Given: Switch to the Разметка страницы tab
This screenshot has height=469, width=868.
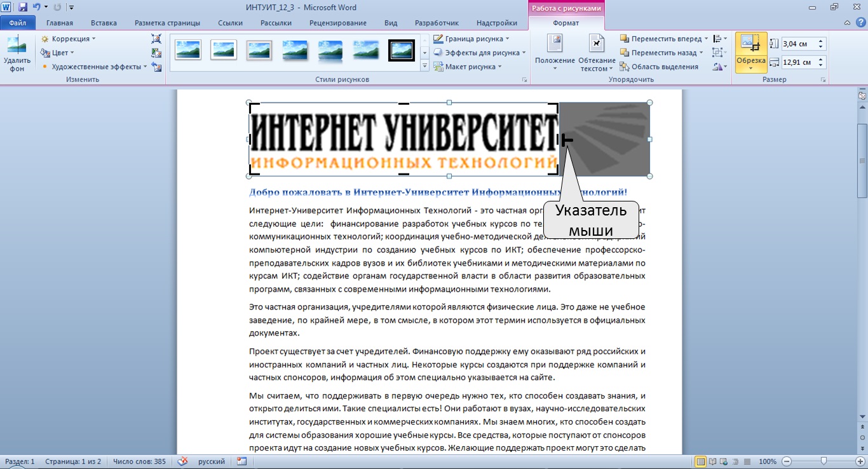Looking at the screenshot, I should (x=167, y=23).
